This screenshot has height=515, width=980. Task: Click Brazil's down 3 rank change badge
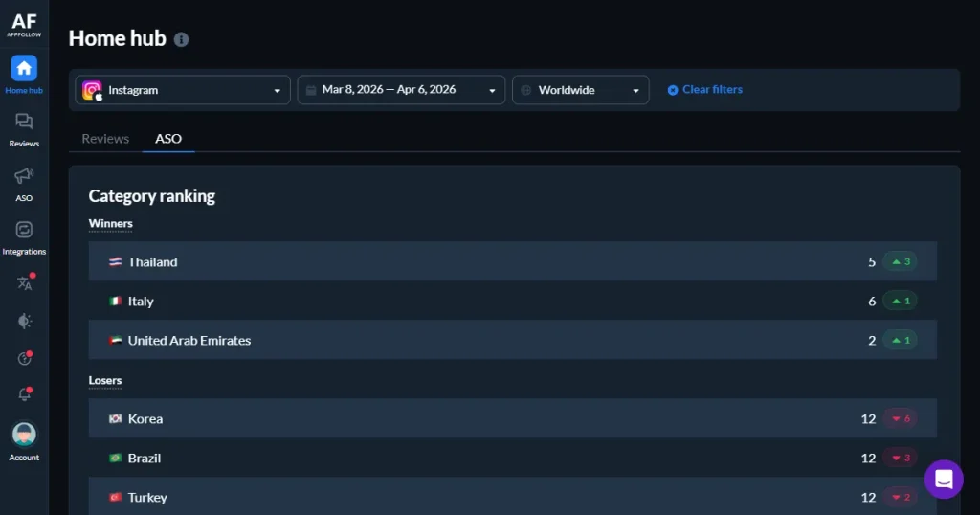(x=900, y=459)
